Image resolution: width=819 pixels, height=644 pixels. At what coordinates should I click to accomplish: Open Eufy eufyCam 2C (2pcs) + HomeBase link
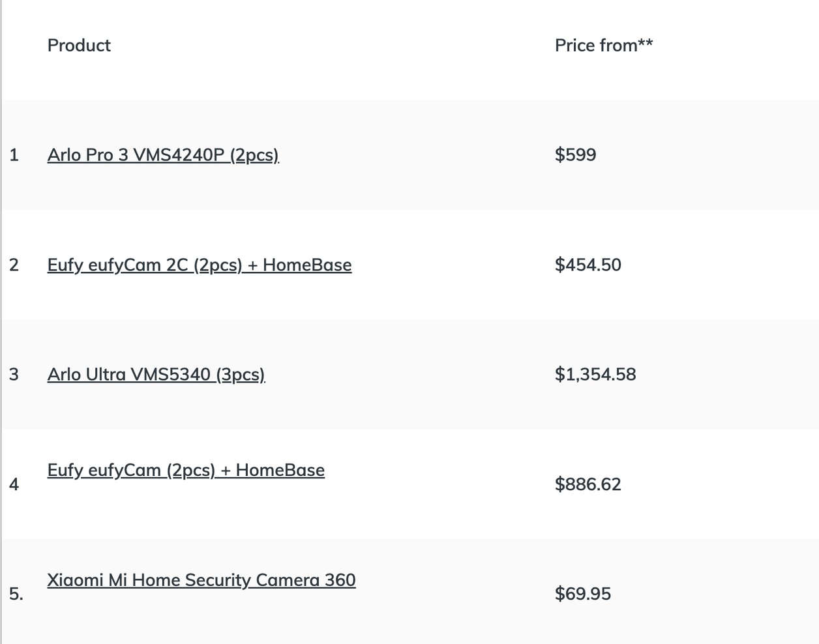[x=199, y=265]
